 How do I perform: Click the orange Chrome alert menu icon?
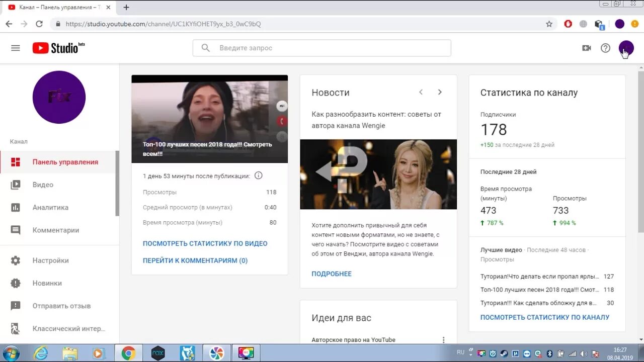tap(634, 24)
